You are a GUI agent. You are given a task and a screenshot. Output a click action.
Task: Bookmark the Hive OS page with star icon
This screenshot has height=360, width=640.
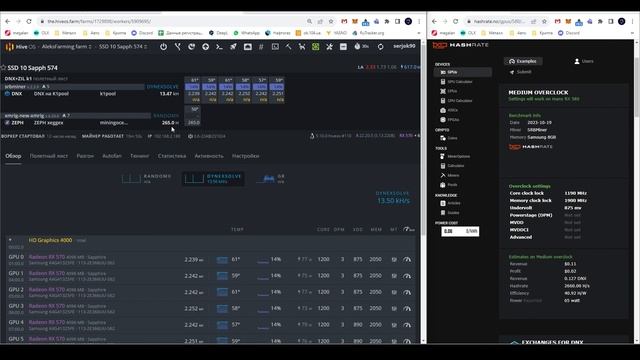pos(331,21)
